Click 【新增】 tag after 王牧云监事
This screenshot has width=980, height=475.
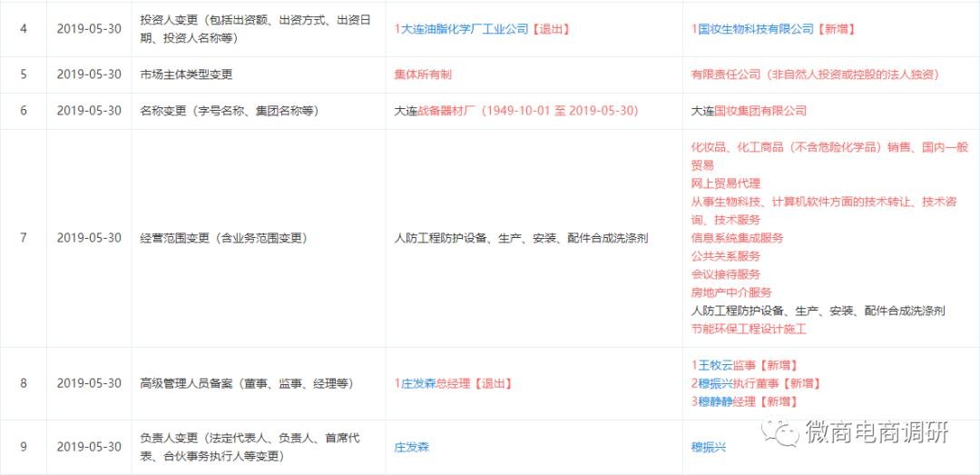778,365
